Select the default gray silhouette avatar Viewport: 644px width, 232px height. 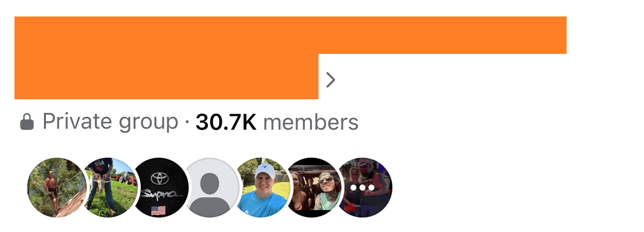[213, 188]
